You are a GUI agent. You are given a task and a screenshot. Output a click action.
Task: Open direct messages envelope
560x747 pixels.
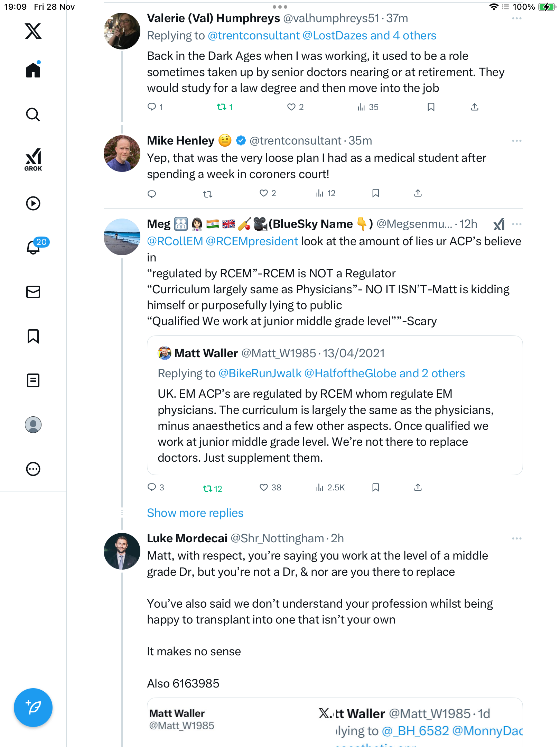[x=33, y=292]
